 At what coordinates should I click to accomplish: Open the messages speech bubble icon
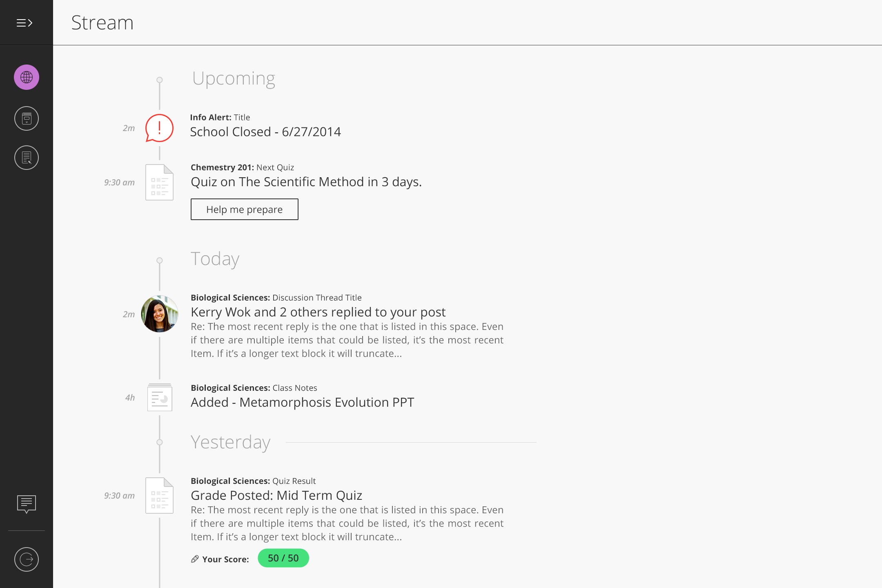point(27,504)
